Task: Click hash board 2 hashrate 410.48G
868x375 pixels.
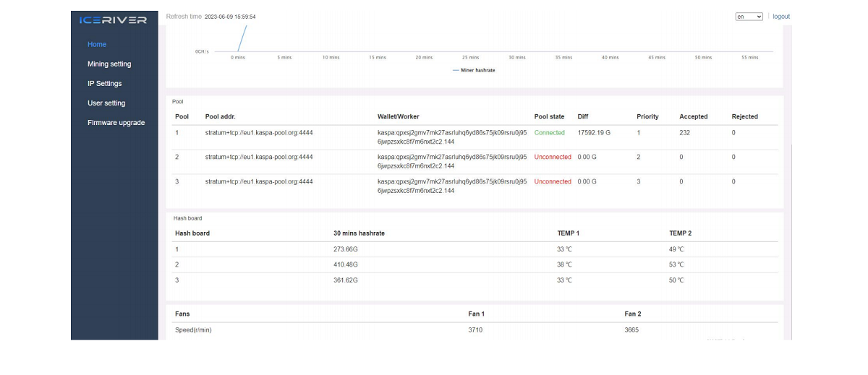Action: tap(345, 264)
